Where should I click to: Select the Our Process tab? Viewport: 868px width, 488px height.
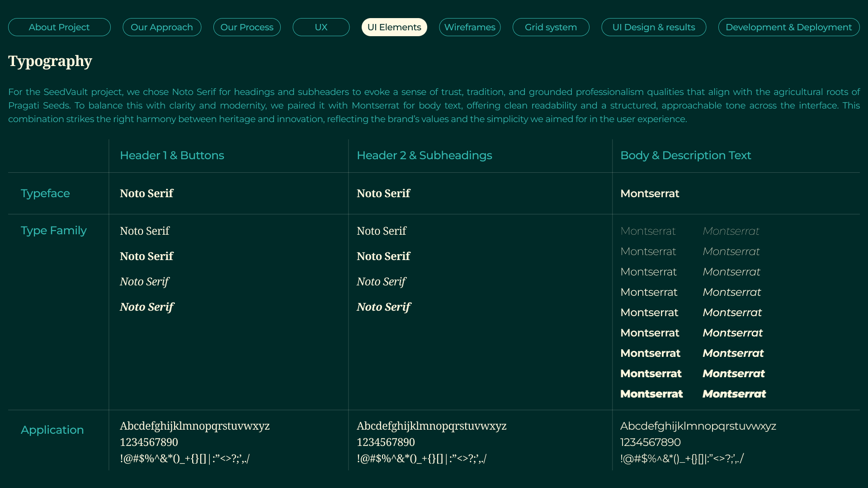click(247, 27)
